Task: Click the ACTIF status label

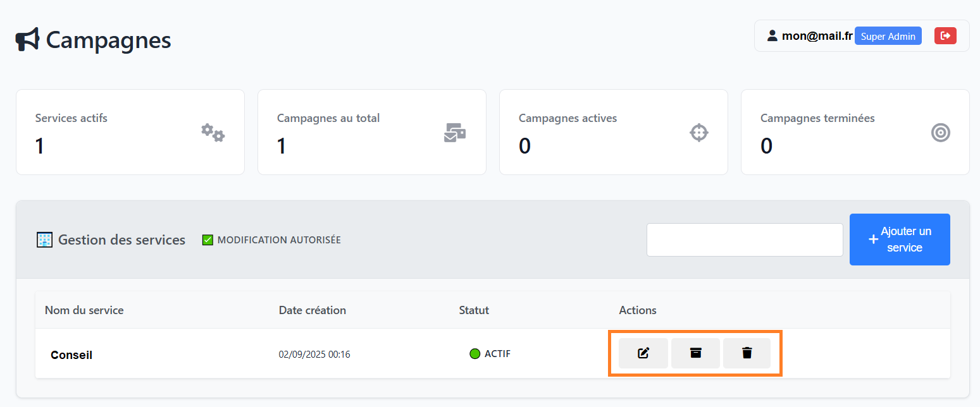Action: point(497,354)
